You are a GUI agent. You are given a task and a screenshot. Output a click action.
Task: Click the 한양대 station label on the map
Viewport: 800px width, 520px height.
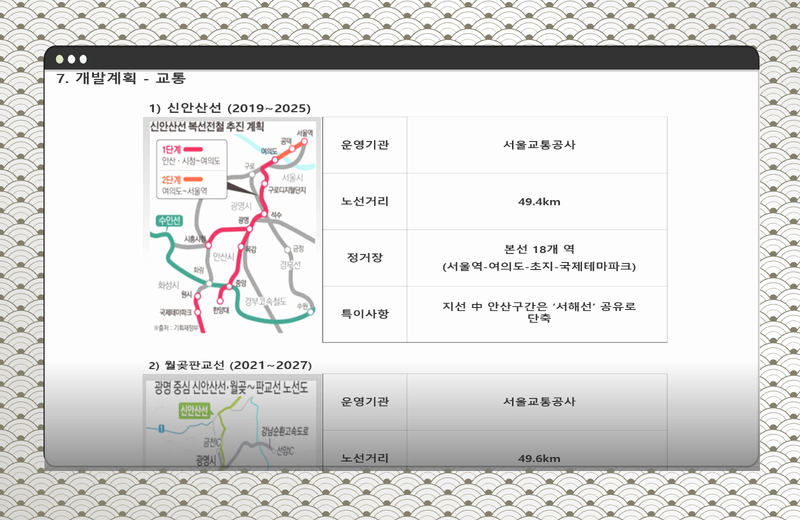[x=221, y=310]
